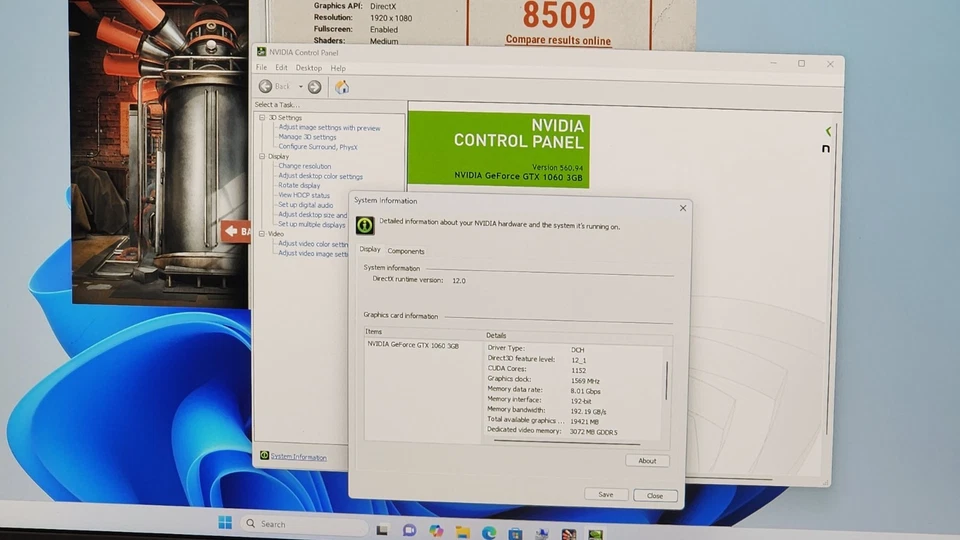Viewport: 960px width, 540px height.
Task: Click the Graphics clock 1569 MHz row
Action: pyautogui.click(x=543, y=380)
